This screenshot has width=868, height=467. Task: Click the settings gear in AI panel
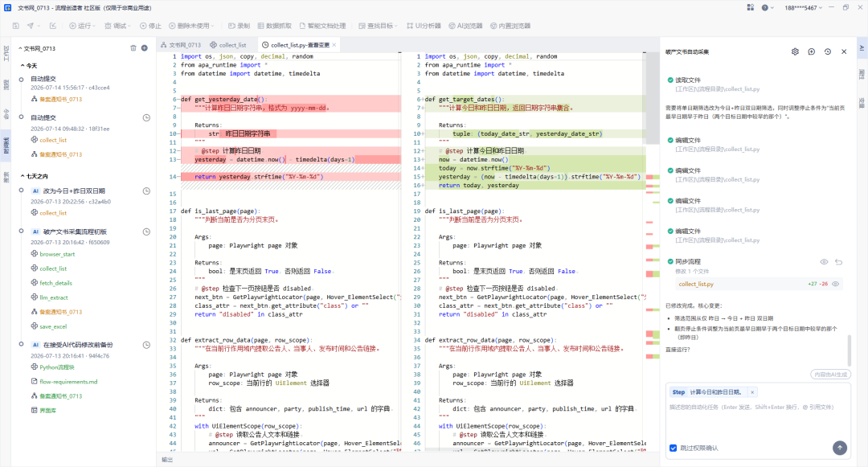coord(795,51)
